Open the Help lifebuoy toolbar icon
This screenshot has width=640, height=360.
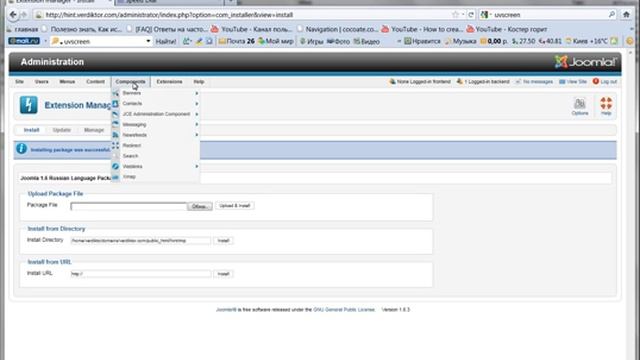tap(606, 106)
